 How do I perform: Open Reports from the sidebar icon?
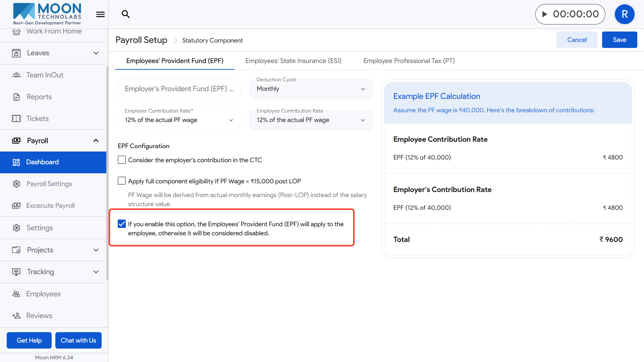click(x=16, y=97)
